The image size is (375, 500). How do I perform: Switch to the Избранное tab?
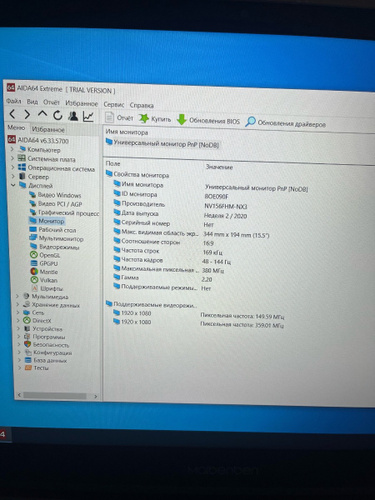click(48, 129)
